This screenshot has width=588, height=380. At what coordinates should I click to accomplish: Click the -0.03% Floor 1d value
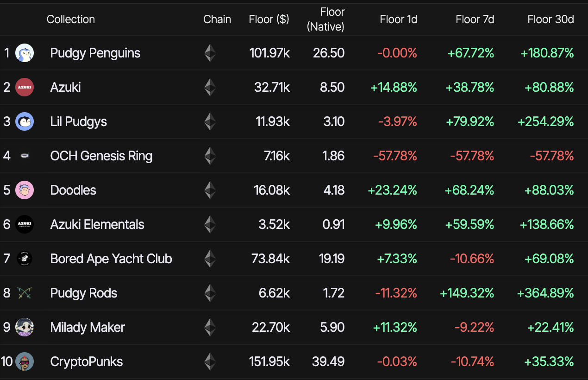(397, 361)
